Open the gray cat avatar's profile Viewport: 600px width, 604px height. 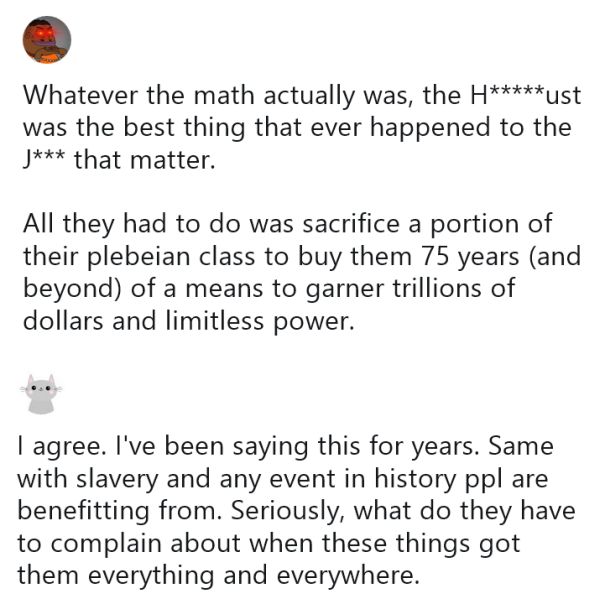(x=42, y=395)
